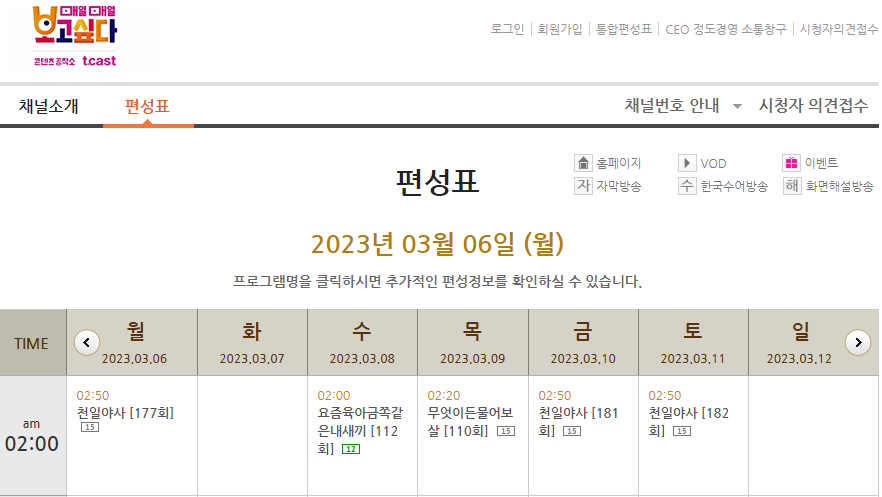The width and height of the screenshot is (882, 497).
Task: Click the 자 subtitle broadcast icon
Action: point(583,186)
